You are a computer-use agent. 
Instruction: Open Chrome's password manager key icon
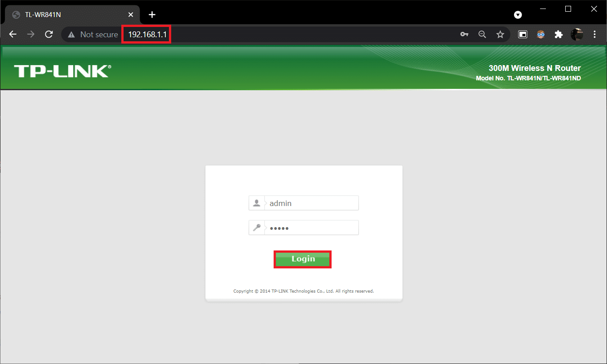coord(464,34)
